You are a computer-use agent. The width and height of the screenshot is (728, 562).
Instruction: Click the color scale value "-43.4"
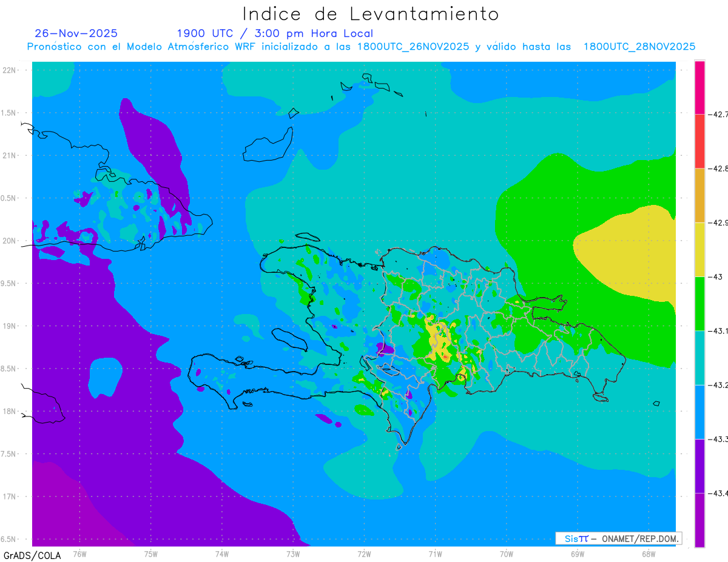[x=718, y=493]
